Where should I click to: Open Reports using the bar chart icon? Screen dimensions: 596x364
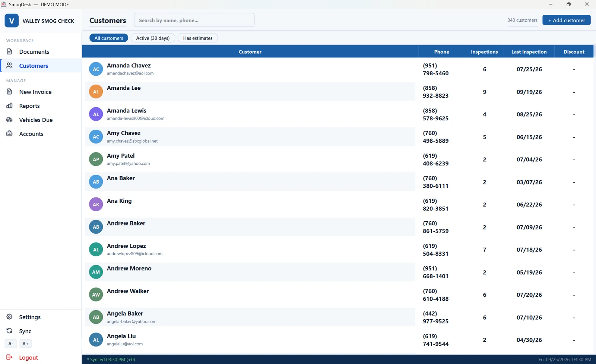click(10, 106)
